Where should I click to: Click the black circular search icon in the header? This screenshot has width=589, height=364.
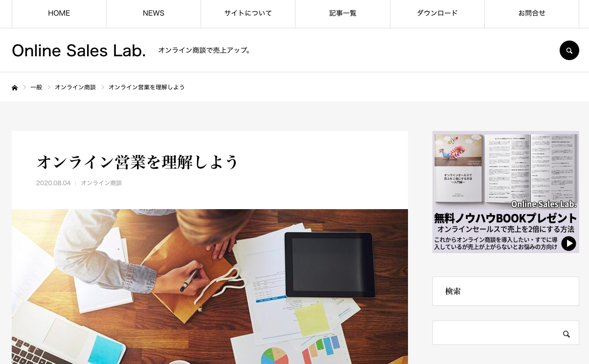(x=569, y=50)
